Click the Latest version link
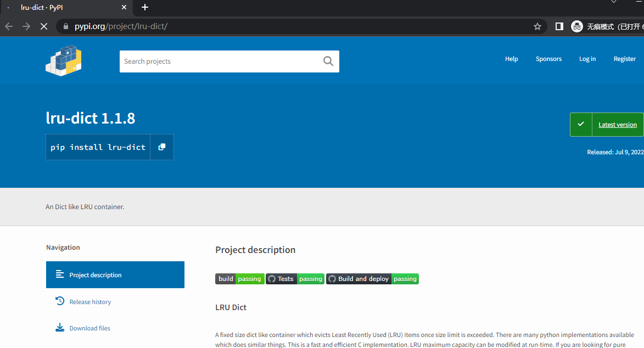 [x=617, y=125]
